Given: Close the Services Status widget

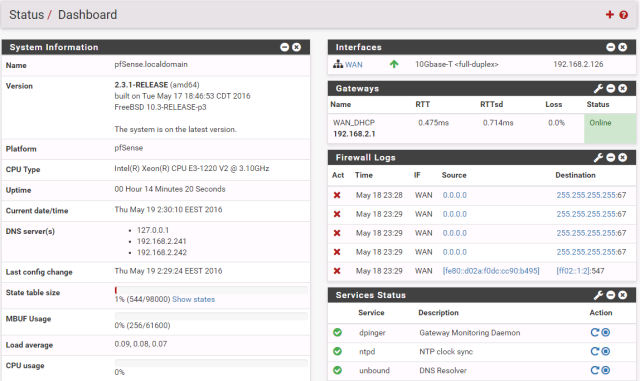Looking at the screenshot, I should click(622, 295).
